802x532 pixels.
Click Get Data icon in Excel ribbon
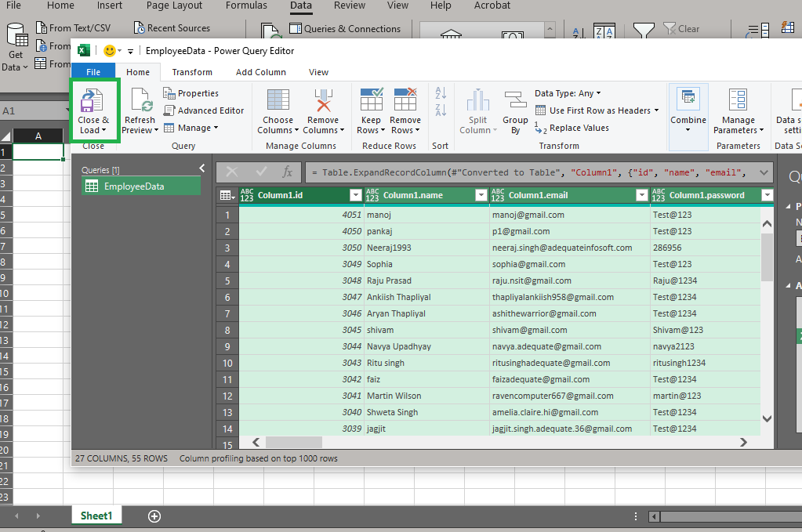(17, 36)
